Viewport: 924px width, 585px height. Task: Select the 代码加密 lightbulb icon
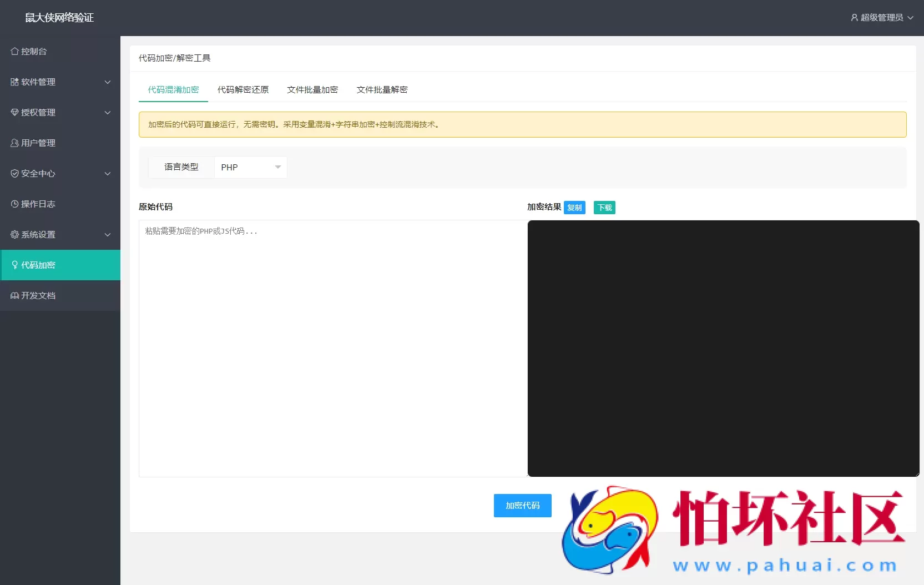[14, 265]
